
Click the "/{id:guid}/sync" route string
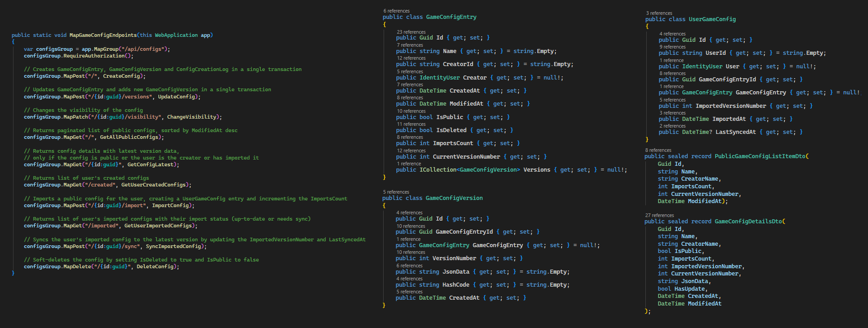click(x=115, y=246)
